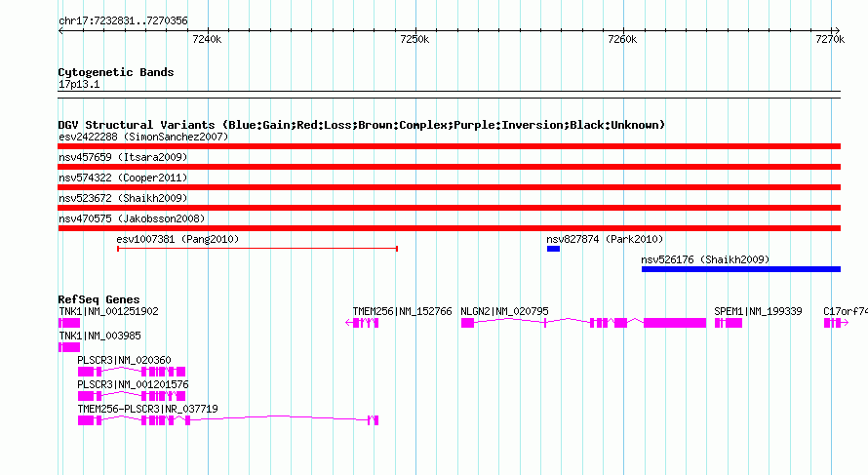Click the left arrowhead of the ruler
This screenshot has width=868, height=475.
[60, 31]
